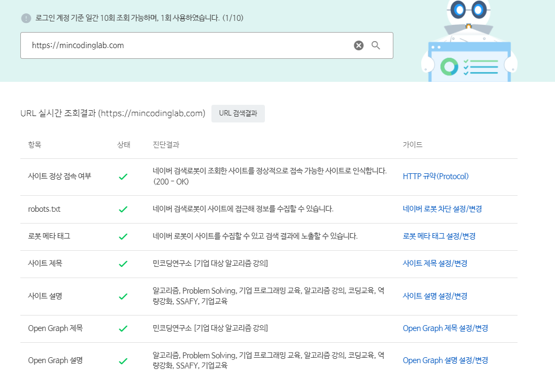Image resolution: width=555 pixels, height=392 pixels.
Task: Click green checkmark in 로봇 메타 태그 row
Action: coord(123,236)
